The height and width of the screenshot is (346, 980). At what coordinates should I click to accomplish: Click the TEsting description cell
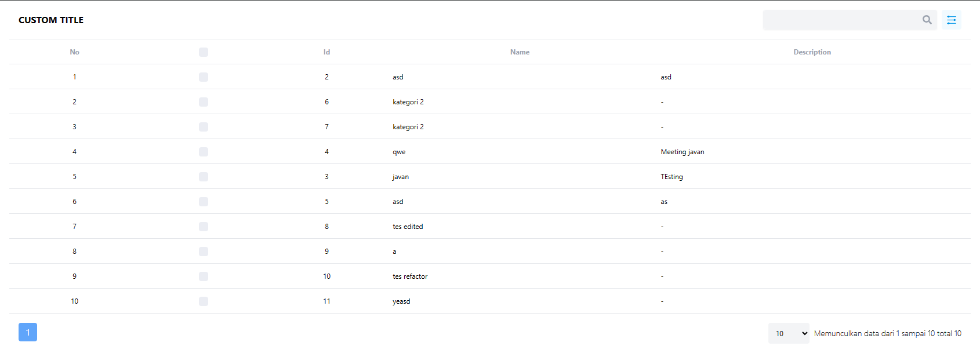click(x=672, y=177)
